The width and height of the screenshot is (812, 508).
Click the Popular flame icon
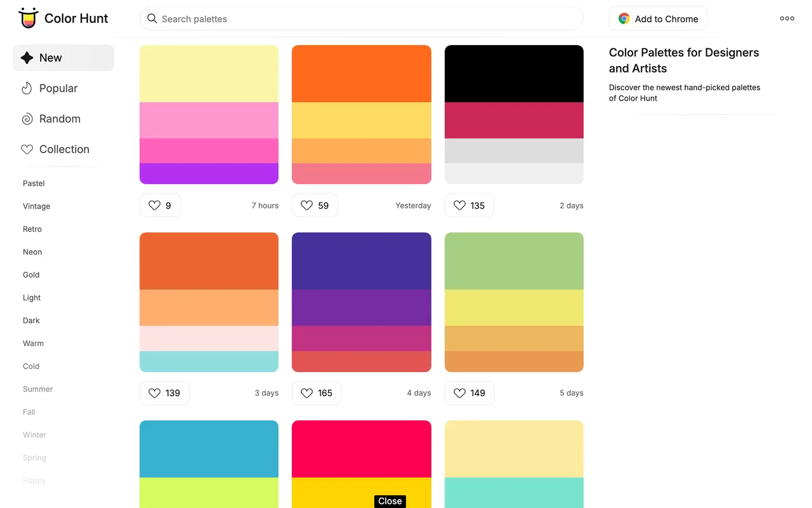(27, 88)
